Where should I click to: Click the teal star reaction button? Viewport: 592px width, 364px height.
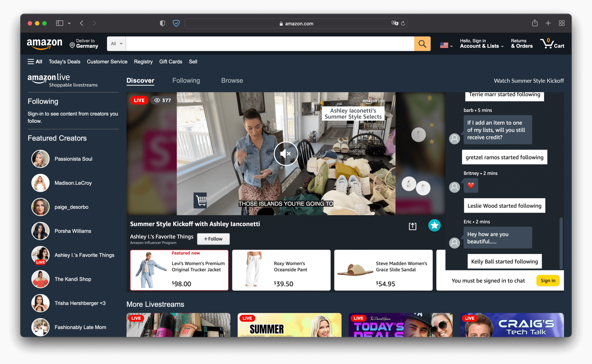(x=434, y=226)
